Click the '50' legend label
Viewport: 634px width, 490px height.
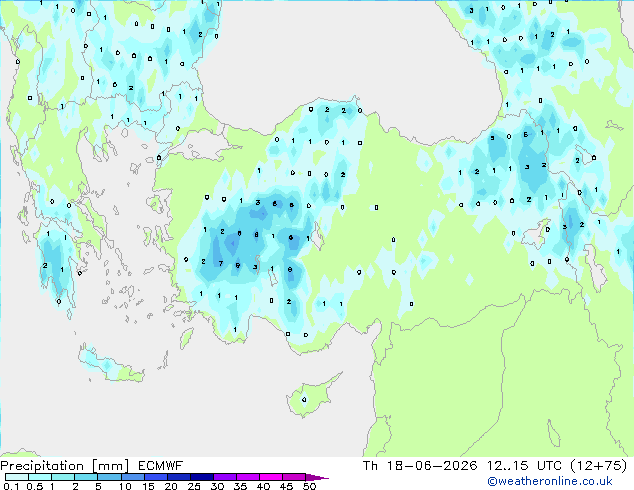tap(310, 486)
